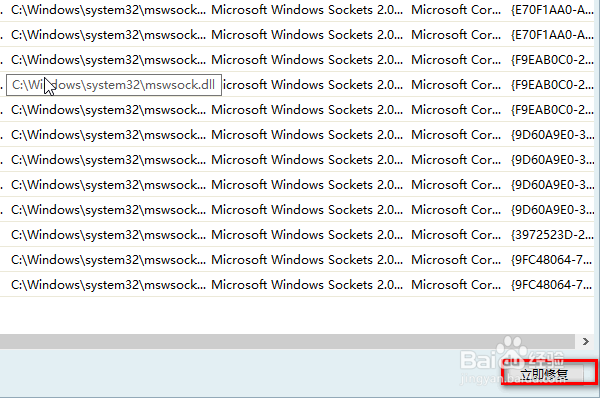The image size is (600, 400).
Task: Select the mswsock path in the 3972523D row
Action: click(108, 235)
